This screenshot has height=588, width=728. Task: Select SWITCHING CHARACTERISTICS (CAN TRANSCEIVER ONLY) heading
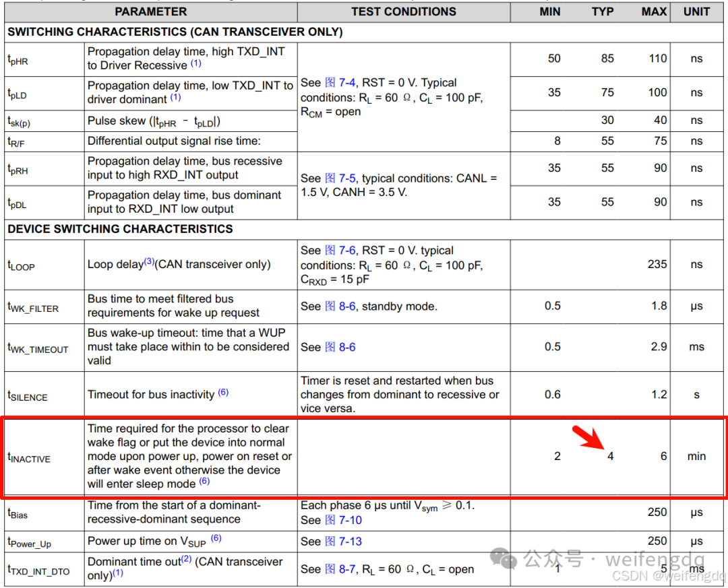point(175,32)
